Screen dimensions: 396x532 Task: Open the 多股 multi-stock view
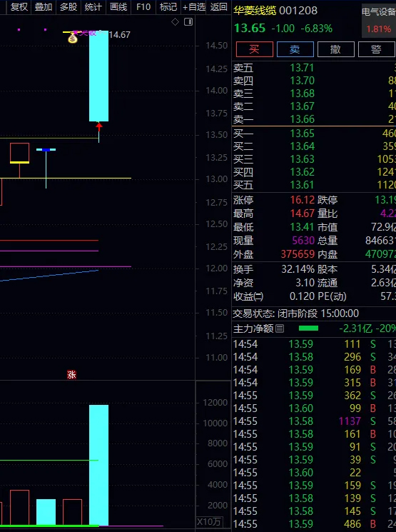[x=68, y=7]
